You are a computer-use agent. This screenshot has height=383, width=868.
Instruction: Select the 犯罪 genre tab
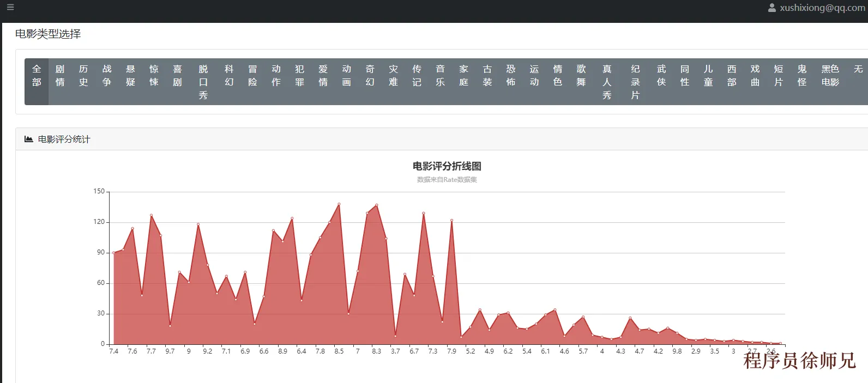pos(299,82)
